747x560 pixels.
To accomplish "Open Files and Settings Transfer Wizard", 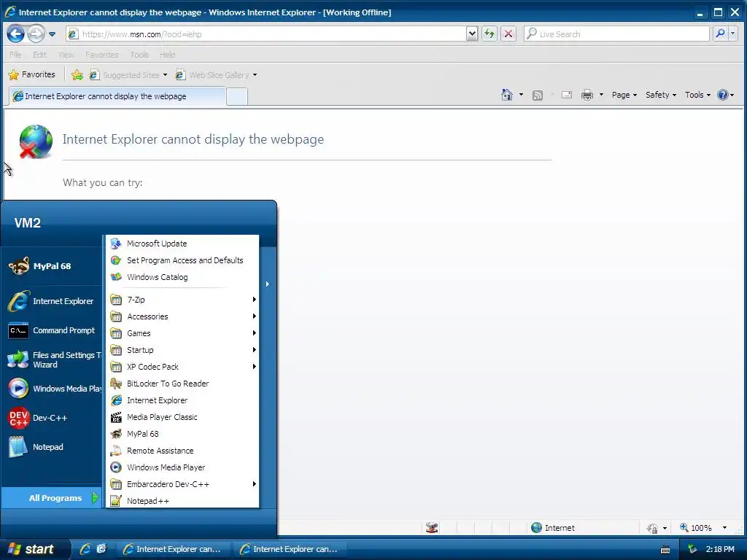I will tap(53, 359).
